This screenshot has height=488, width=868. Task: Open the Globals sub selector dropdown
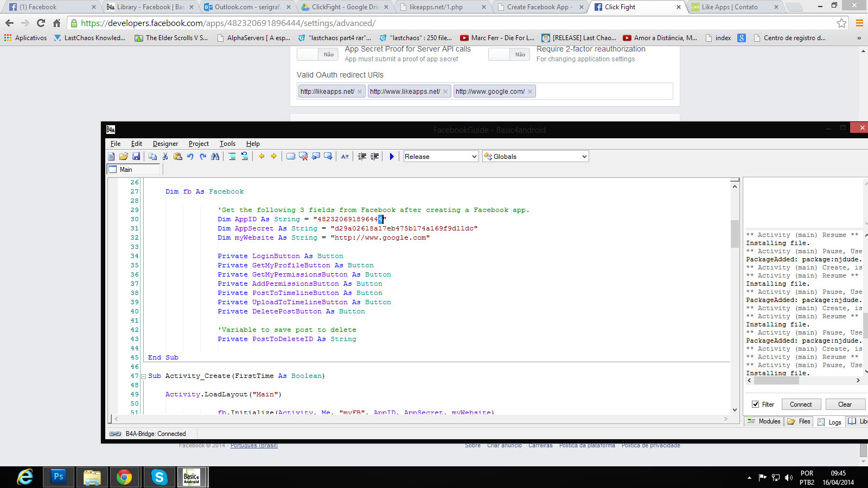tap(535, 157)
